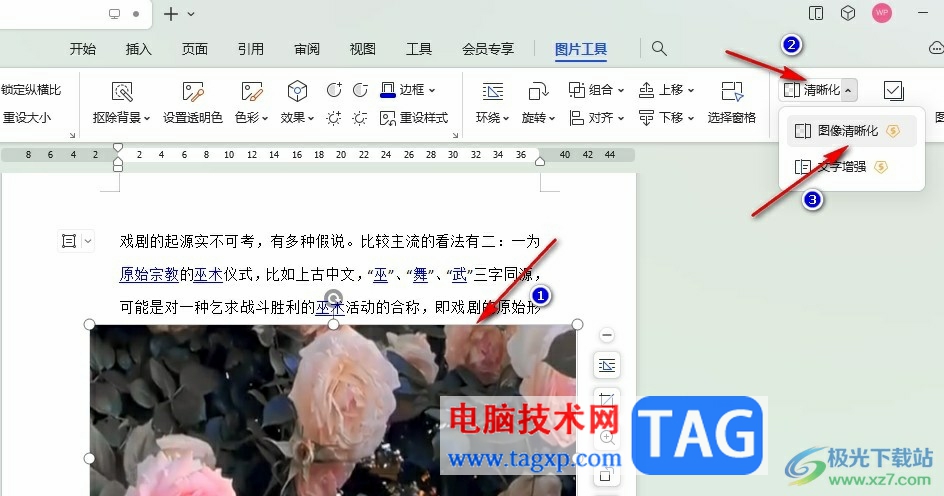Image resolution: width=944 pixels, height=496 pixels.
Task: Open the 色彩 color adjustment tool
Action: pyautogui.click(x=251, y=103)
